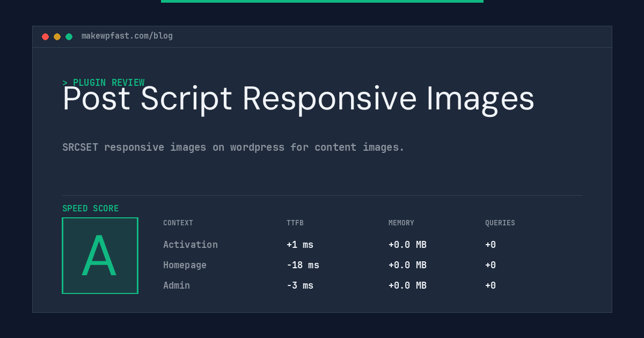Click the 'Post Script Responsive Images' title
The image size is (644, 338).
(x=298, y=99)
